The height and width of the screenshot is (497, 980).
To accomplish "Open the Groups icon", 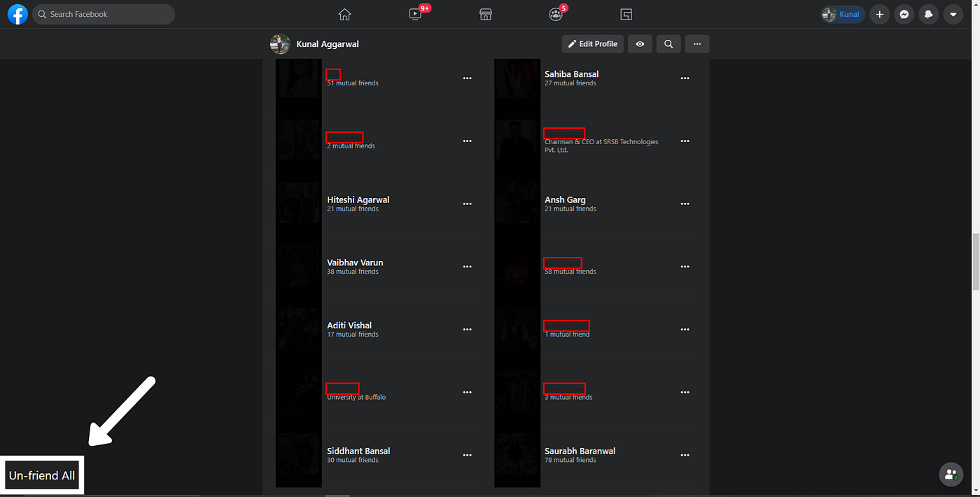I will click(x=556, y=14).
